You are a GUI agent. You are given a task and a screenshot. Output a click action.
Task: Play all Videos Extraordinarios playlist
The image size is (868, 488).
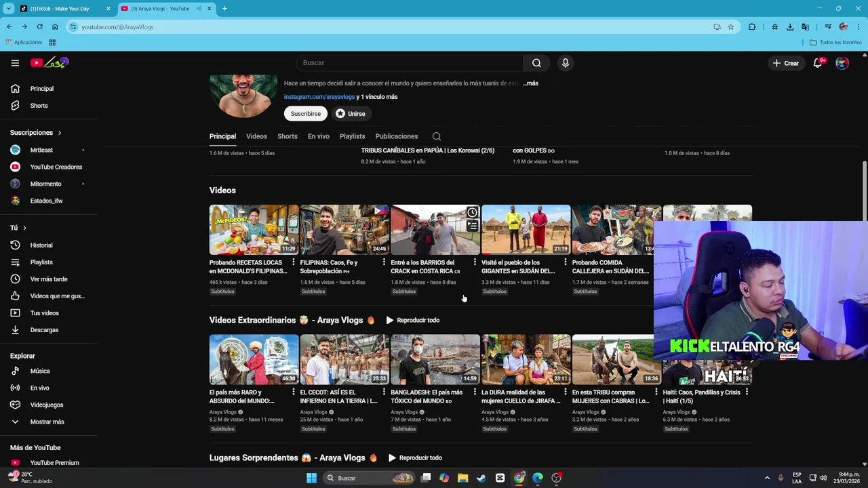pos(412,320)
